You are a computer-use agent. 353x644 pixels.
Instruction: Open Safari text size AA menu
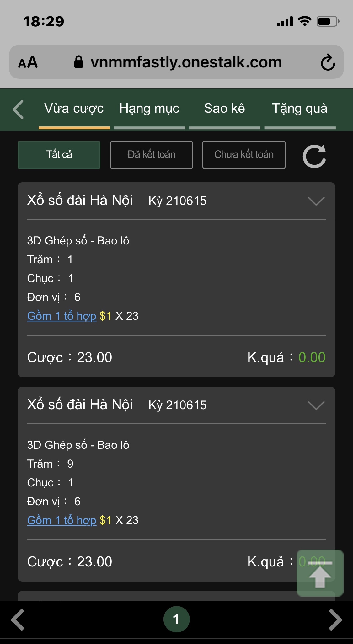click(x=28, y=62)
